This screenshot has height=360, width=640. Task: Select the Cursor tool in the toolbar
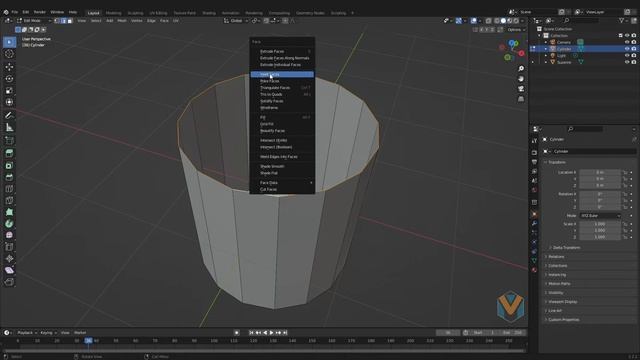pyautogui.click(x=9, y=54)
